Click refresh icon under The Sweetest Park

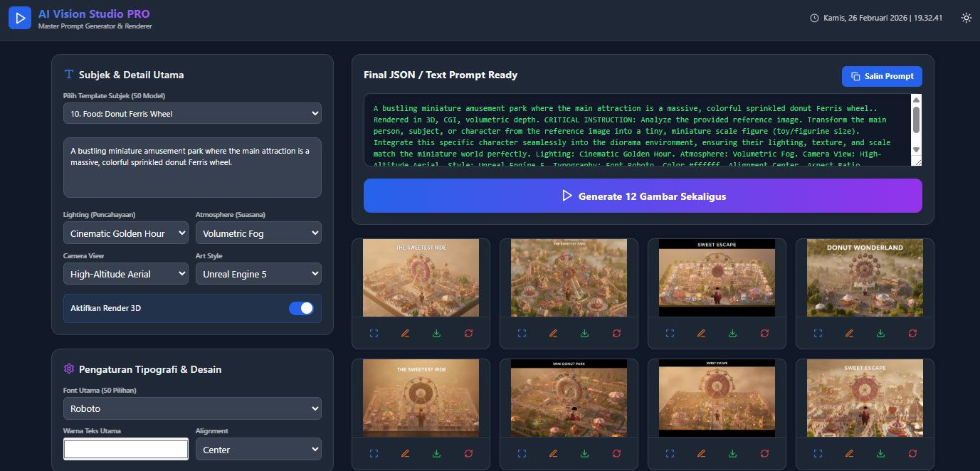coord(616,333)
